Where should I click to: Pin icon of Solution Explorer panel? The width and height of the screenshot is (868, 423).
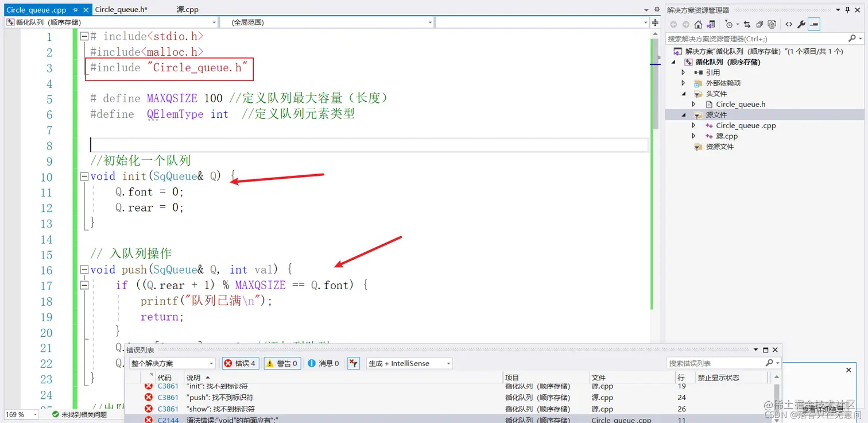848,10
